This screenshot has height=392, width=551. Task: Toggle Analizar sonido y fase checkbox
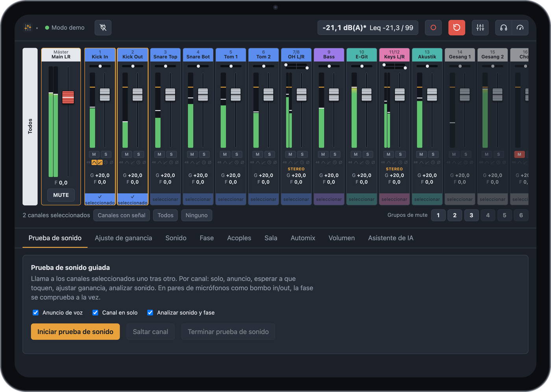[x=150, y=312]
